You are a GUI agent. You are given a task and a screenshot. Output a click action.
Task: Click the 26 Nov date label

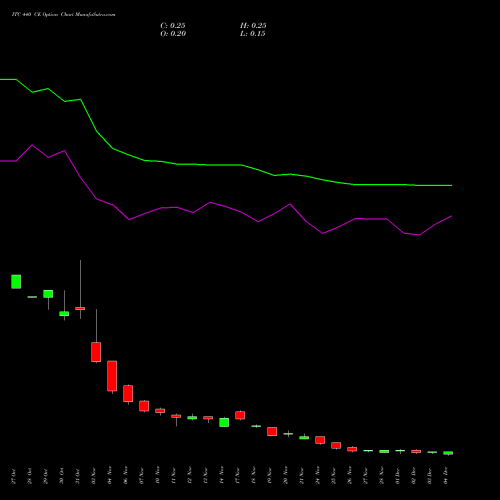click(350, 476)
